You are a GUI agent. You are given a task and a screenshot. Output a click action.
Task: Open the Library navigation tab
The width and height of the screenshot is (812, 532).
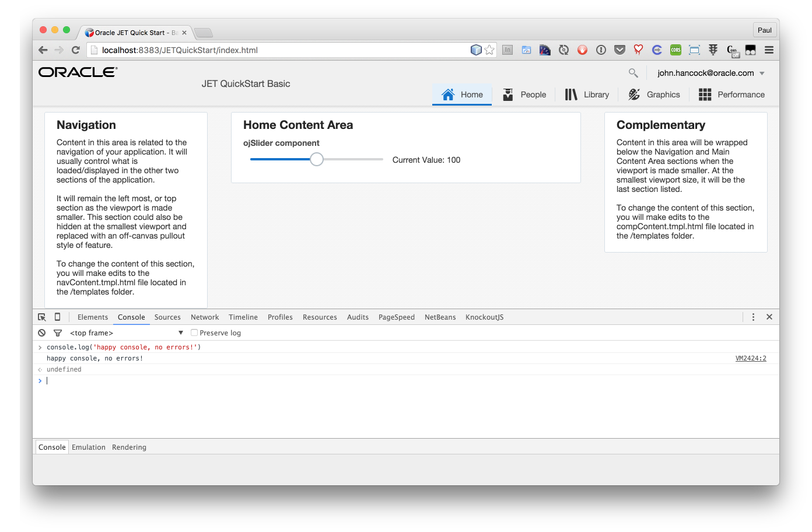click(587, 94)
